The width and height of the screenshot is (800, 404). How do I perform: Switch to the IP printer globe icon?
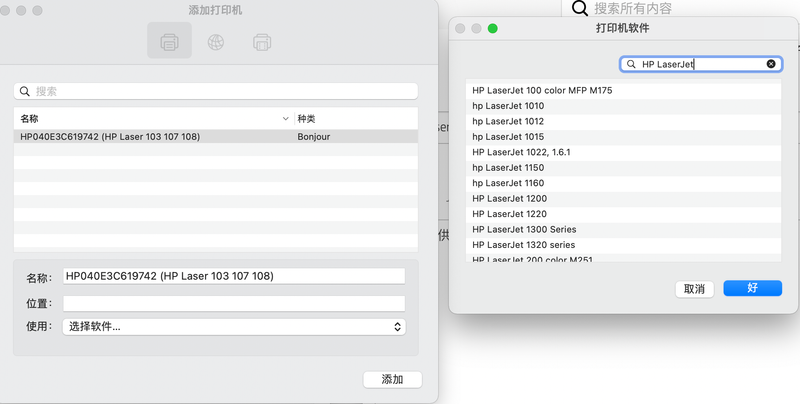coord(215,42)
